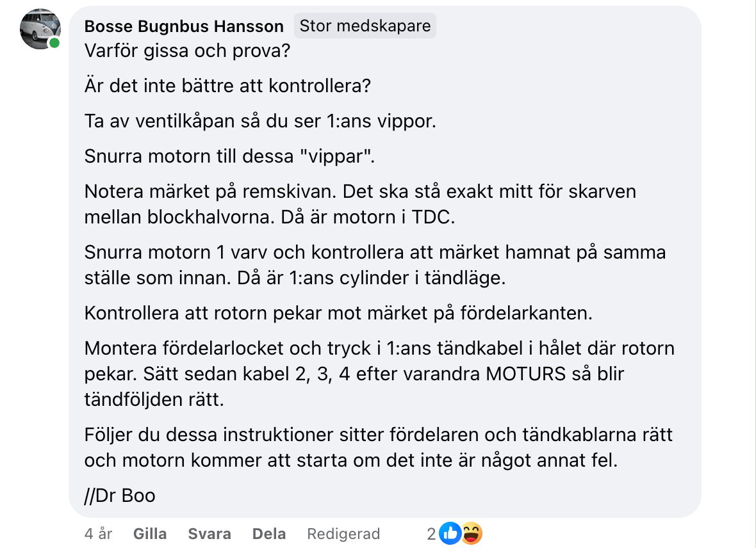Viewport: 756px width, 548px height.
Task: Open Bosse Bugnbus Hansson's profile name
Action: pos(184,26)
